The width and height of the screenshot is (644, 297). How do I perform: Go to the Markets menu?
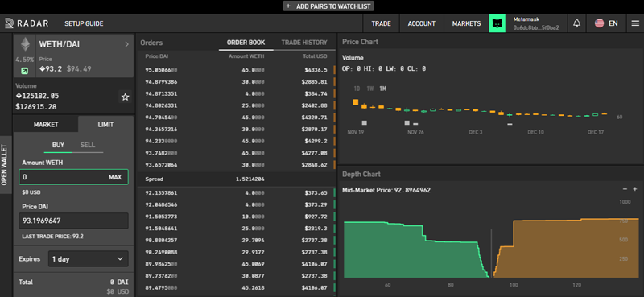pos(467,23)
